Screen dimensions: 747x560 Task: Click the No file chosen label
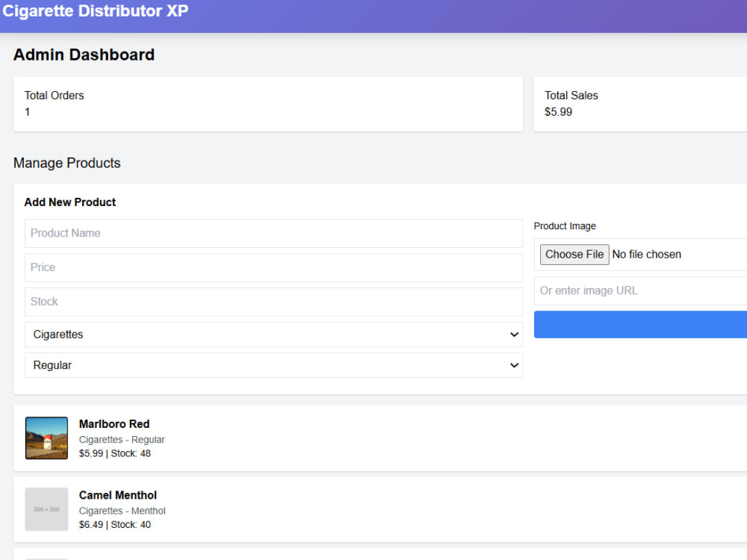click(646, 255)
